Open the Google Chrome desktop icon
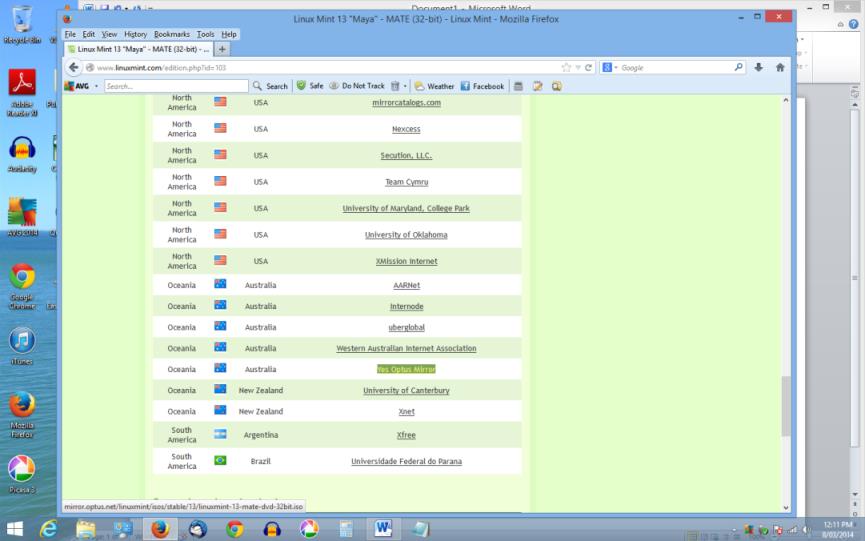Image resolution: width=865 pixels, height=541 pixels. click(x=22, y=286)
